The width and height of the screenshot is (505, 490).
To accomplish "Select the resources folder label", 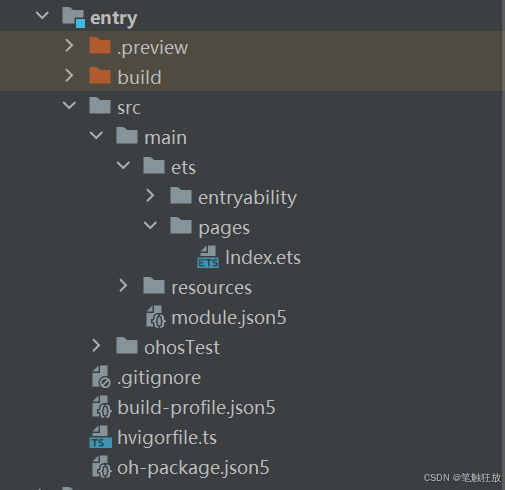I will 212,288.
